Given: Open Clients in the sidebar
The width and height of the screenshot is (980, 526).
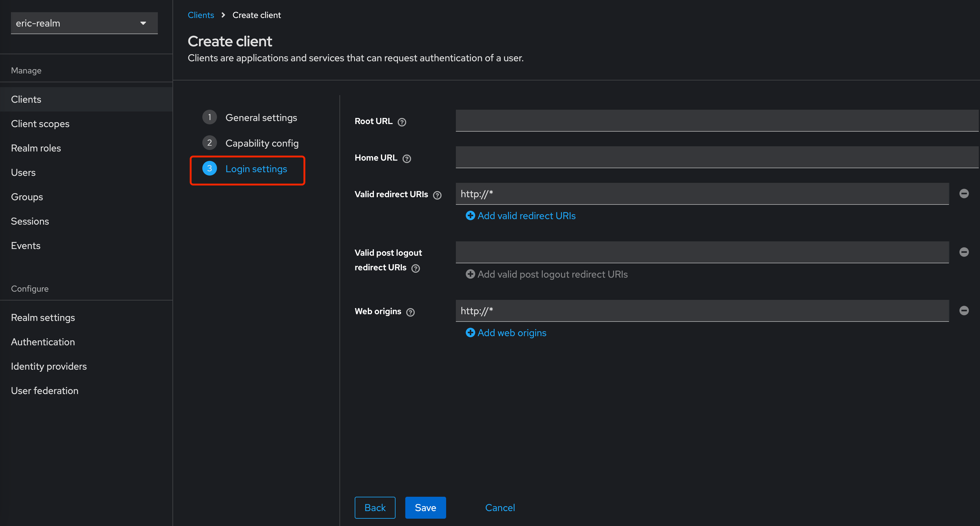Looking at the screenshot, I should pyautogui.click(x=86, y=99).
